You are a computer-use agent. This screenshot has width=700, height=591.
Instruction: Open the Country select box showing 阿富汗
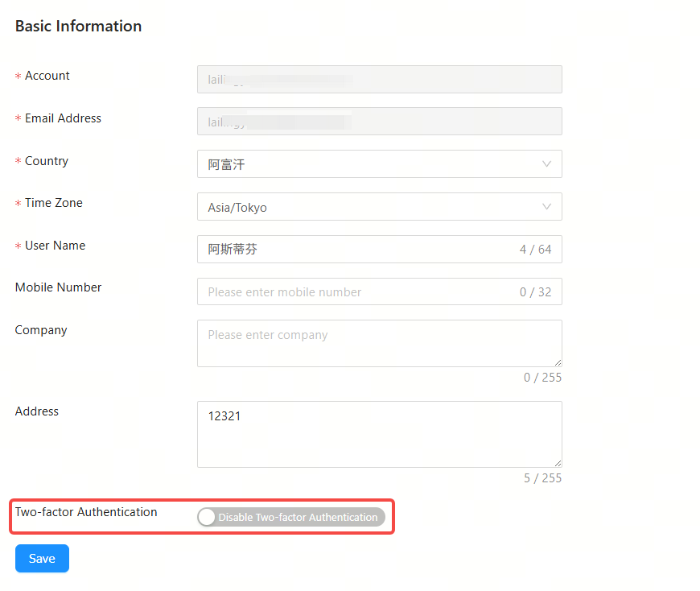coord(370,164)
